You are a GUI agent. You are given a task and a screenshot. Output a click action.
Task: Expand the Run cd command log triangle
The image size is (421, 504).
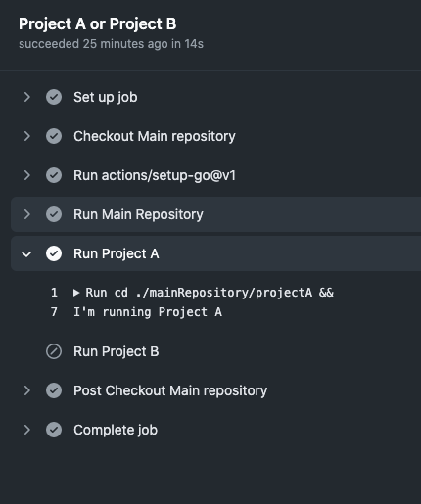[76, 293]
